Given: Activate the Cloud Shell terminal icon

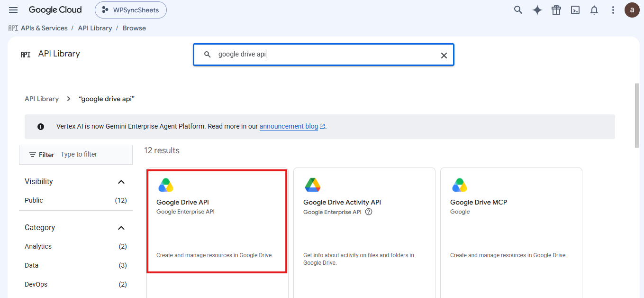Looking at the screenshot, I should point(575,10).
